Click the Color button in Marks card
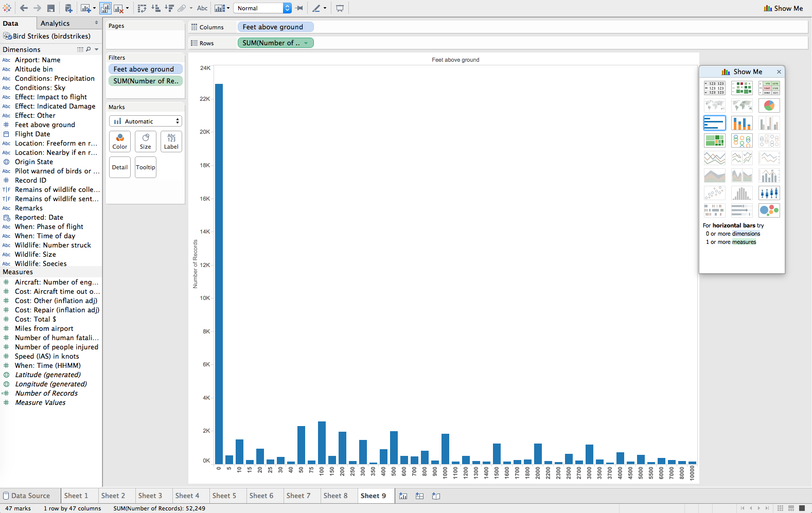 click(x=120, y=141)
